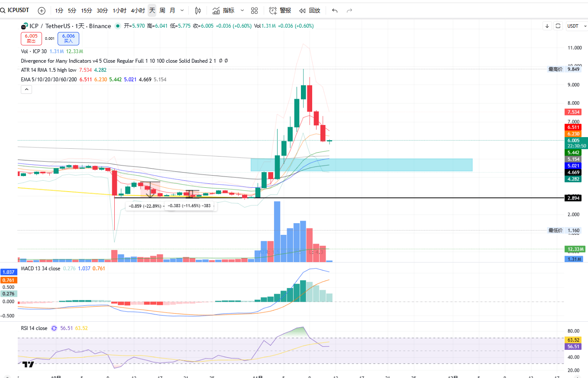
Task: Redo the chart action
Action: click(x=349, y=10)
